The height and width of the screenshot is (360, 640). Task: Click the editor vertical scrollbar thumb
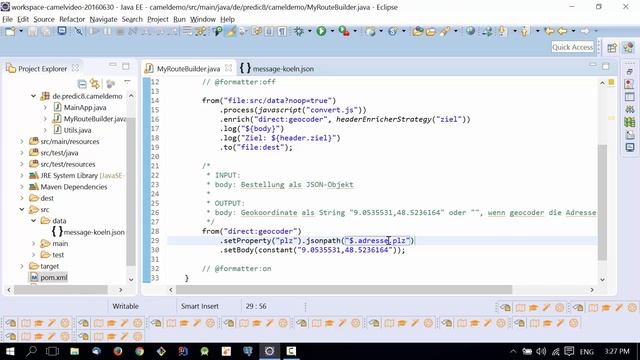602,202
